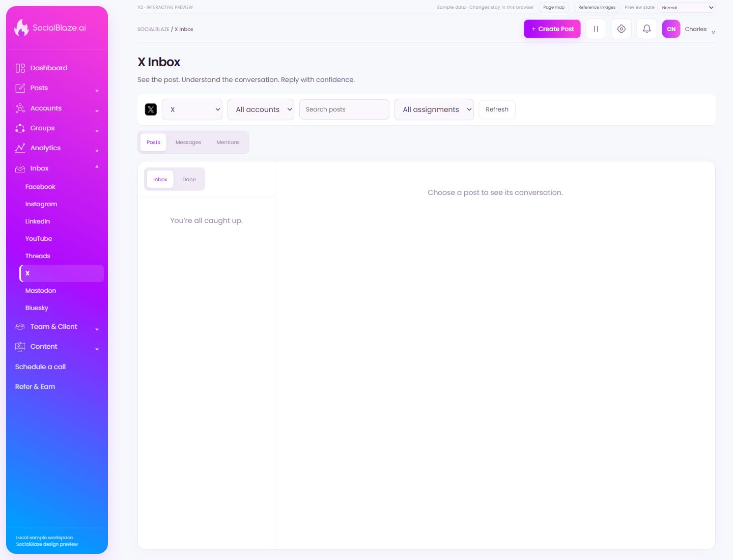This screenshot has width=733, height=560.
Task: Click the Team & Client people icon
Action: [20, 327]
